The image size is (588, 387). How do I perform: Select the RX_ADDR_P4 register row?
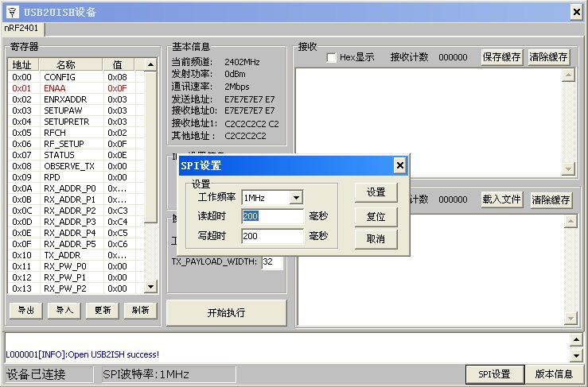coord(76,233)
